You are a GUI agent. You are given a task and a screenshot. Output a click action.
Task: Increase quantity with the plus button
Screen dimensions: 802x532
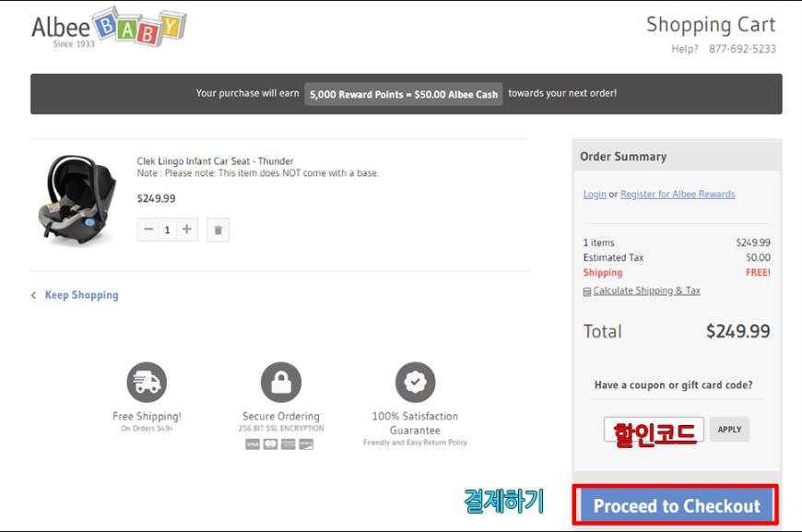click(187, 230)
